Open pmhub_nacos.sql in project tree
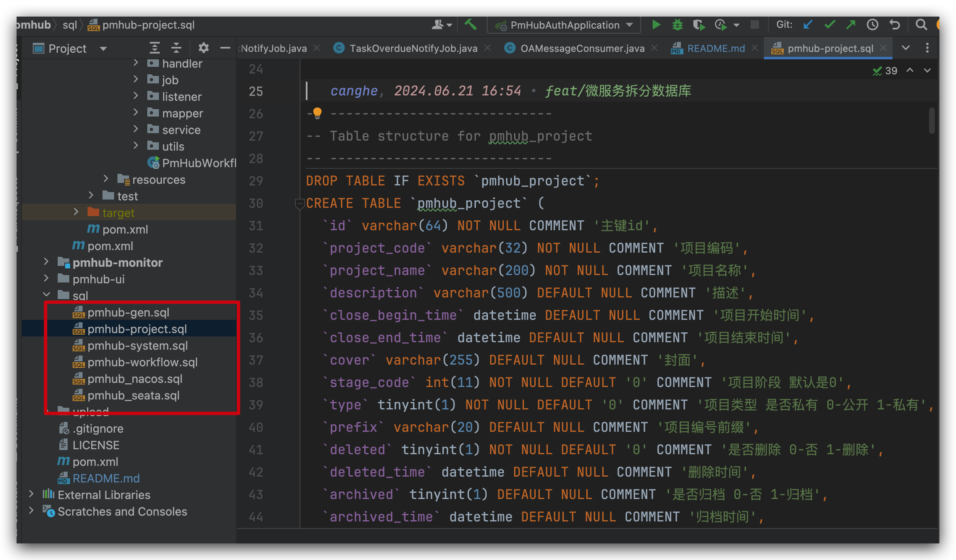This screenshot has height=560, width=956. [135, 379]
